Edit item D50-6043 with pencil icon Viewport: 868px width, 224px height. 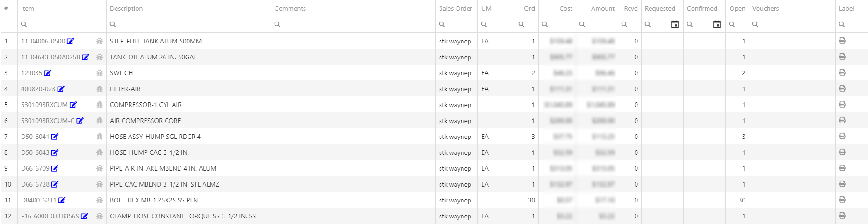pyautogui.click(x=55, y=152)
